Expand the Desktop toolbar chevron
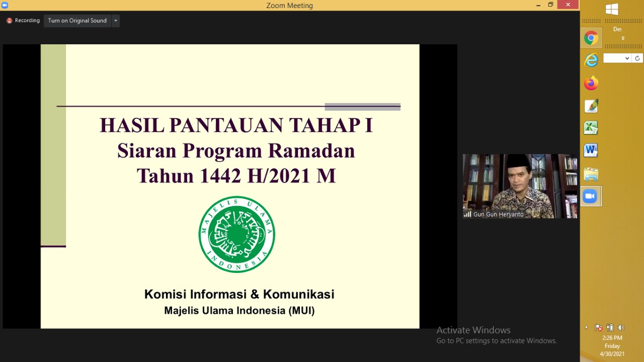Image resolution: width=644 pixels, height=362 pixels. (x=623, y=38)
